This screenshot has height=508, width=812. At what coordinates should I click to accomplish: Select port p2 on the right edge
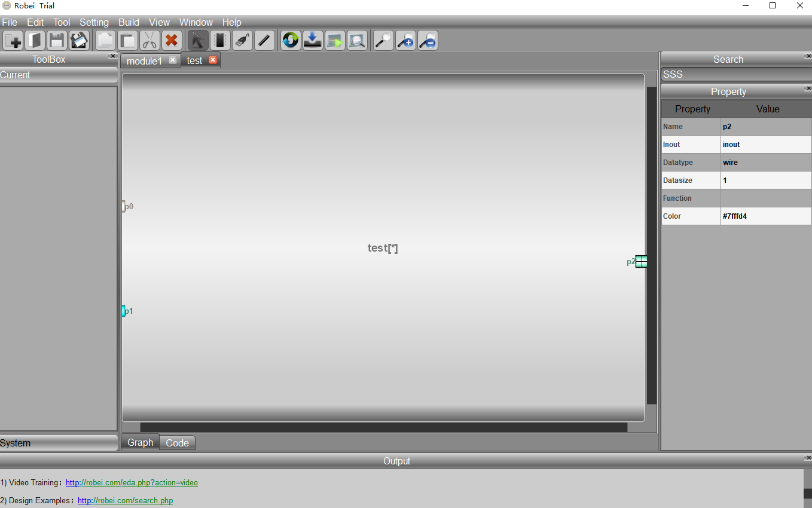tap(641, 261)
